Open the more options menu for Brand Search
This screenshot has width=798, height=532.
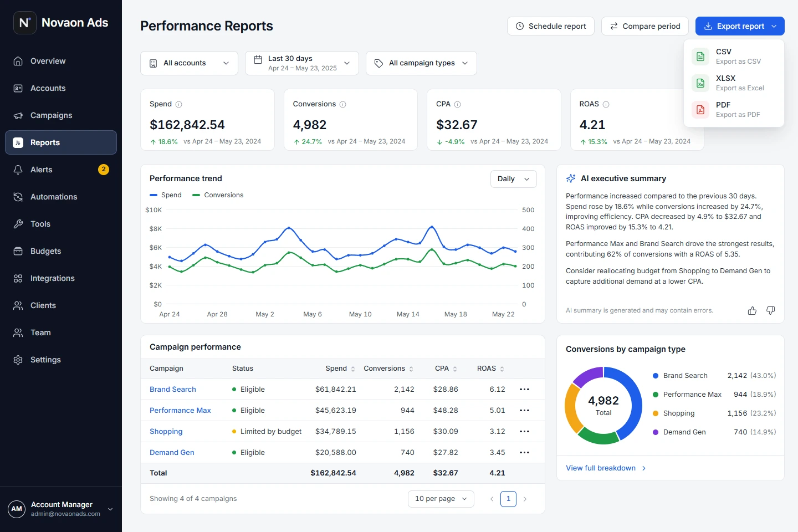click(x=524, y=390)
